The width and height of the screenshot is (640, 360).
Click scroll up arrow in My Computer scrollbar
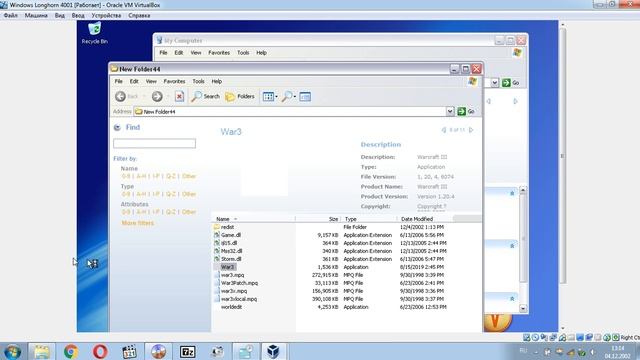[523, 190]
